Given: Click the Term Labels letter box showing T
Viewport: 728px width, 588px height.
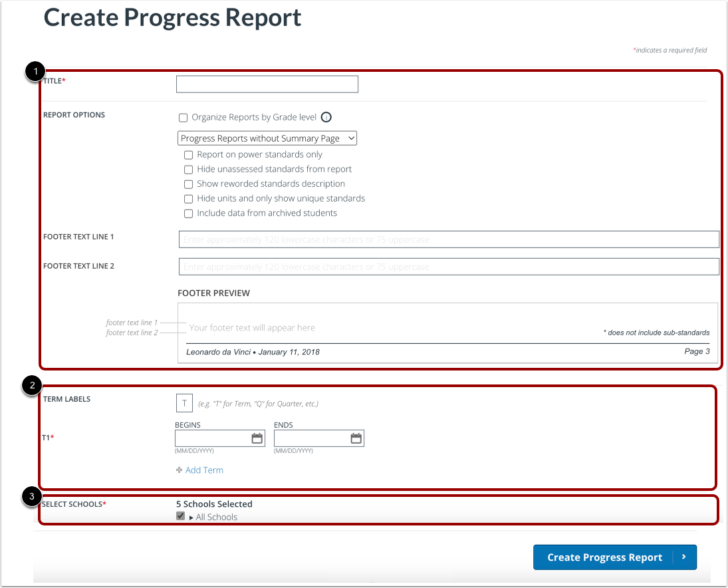Looking at the screenshot, I should [x=184, y=403].
